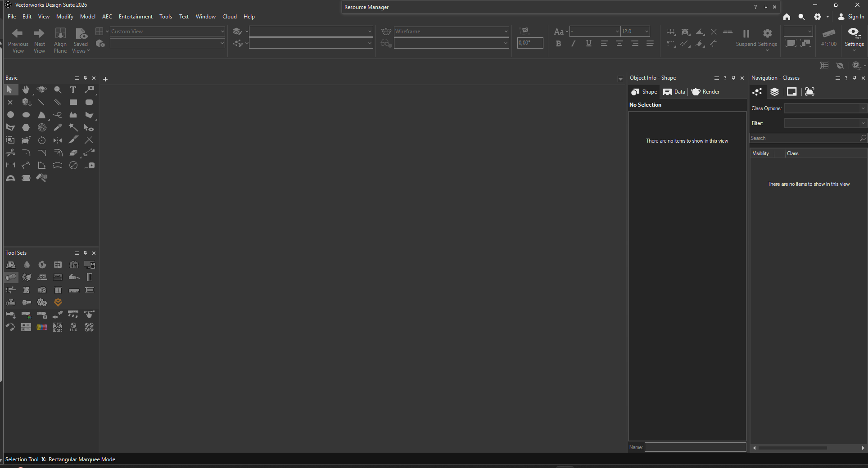Click the Align Plane button
This screenshot has height=468, width=868.
[60, 40]
